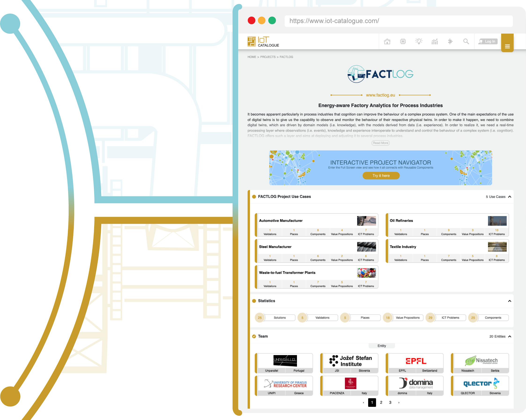Open Validations statistic pill
Viewport: 526px width, 420px height.
(x=318, y=317)
